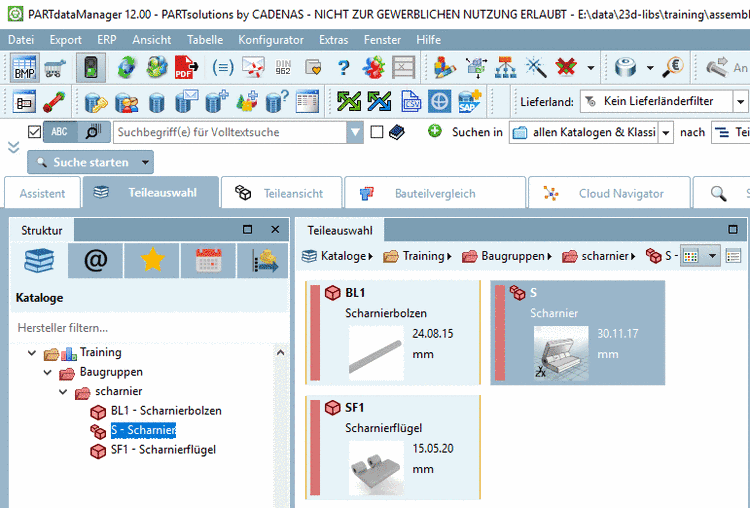Click the Volltextsuche search input field
The height and width of the screenshot is (508, 750).
pos(231,133)
